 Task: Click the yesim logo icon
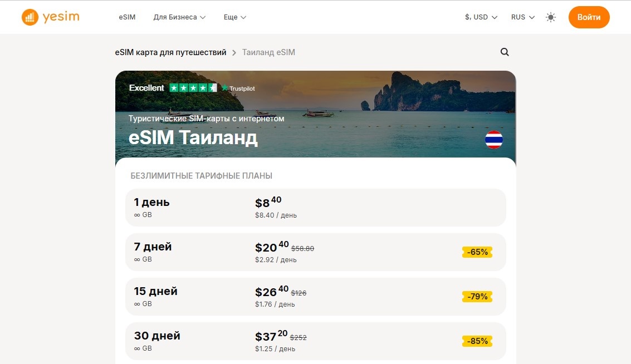pos(30,17)
